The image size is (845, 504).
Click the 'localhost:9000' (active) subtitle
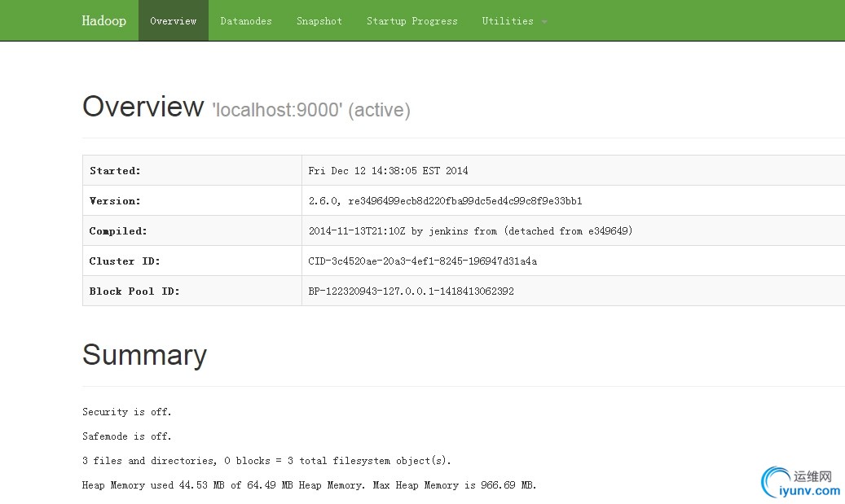(x=311, y=110)
